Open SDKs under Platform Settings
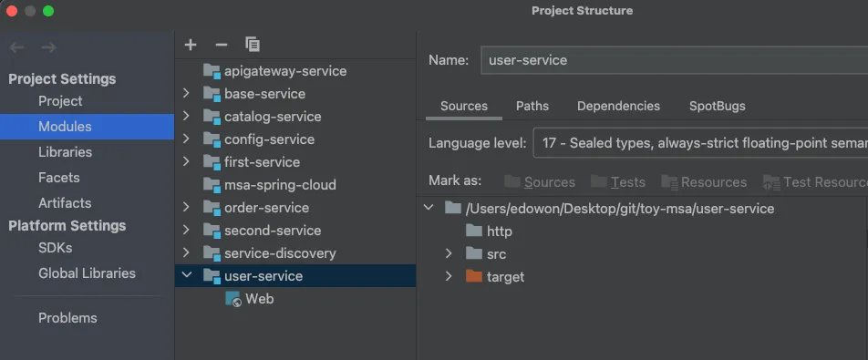868x360 pixels. pos(56,248)
